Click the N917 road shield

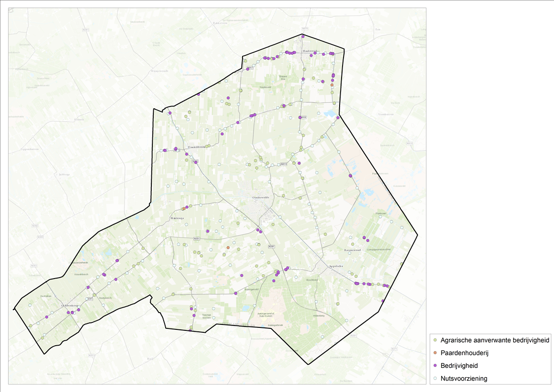point(250,68)
